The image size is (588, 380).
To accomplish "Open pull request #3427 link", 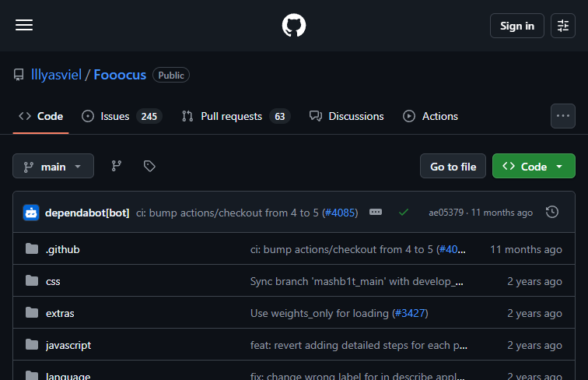I will point(410,313).
